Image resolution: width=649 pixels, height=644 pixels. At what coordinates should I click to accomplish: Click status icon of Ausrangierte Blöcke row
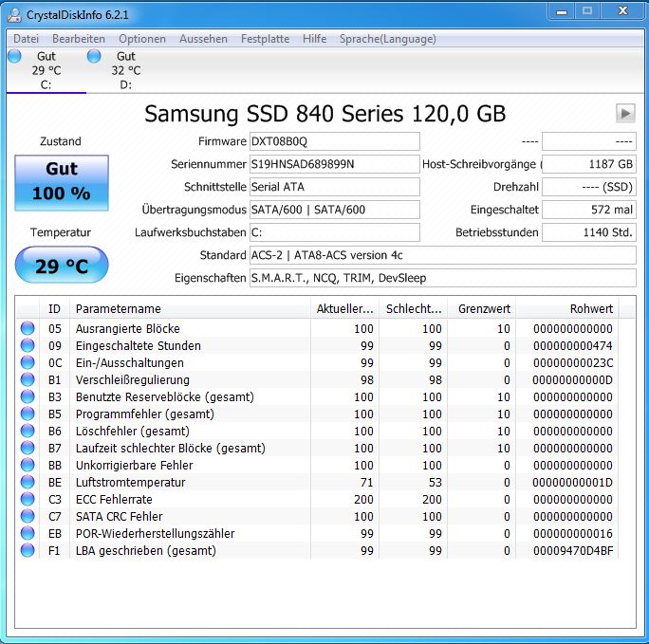click(28, 328)
